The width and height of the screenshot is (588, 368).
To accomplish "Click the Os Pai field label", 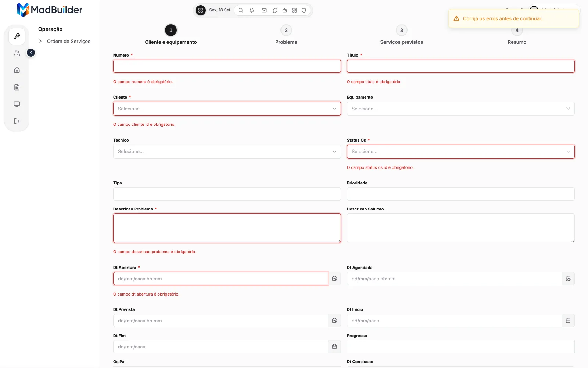I will point(119,362).
